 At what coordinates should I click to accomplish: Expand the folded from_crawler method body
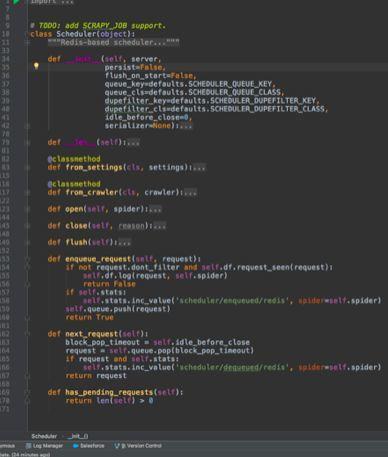click(x=190, y=192)
